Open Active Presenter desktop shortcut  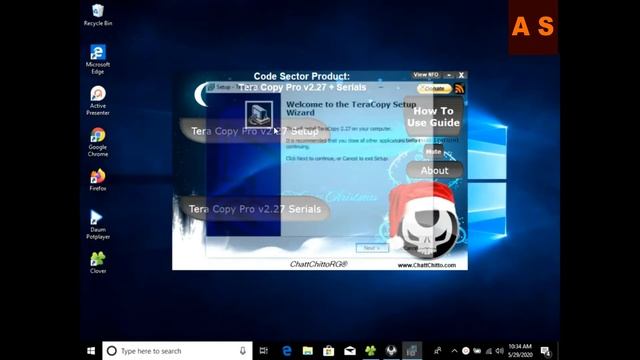98,100
